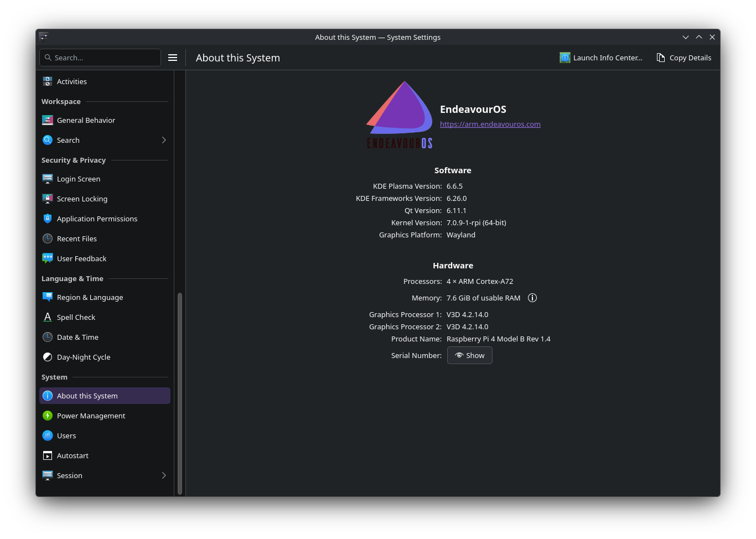
Task: Click Copy Details button
Action: point(684,58)
